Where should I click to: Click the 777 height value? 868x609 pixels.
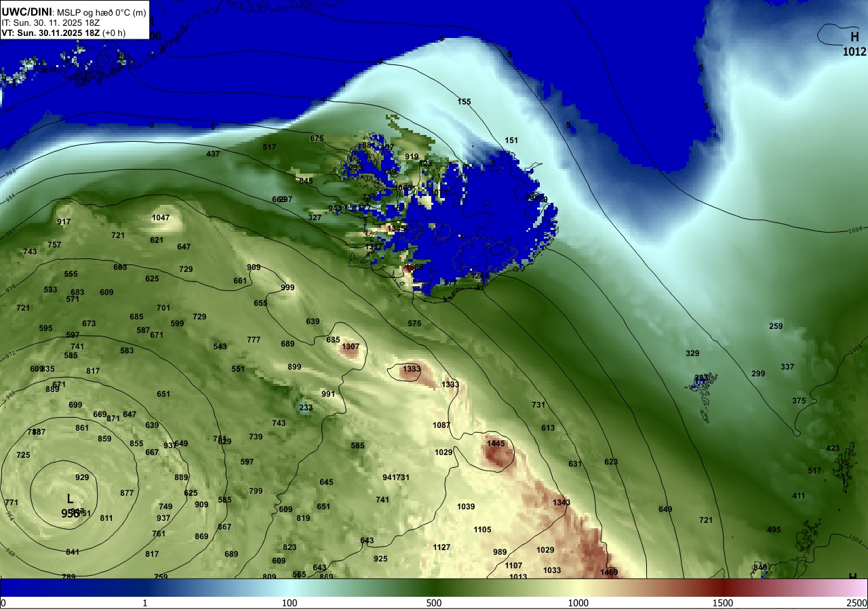pos(254,340)
